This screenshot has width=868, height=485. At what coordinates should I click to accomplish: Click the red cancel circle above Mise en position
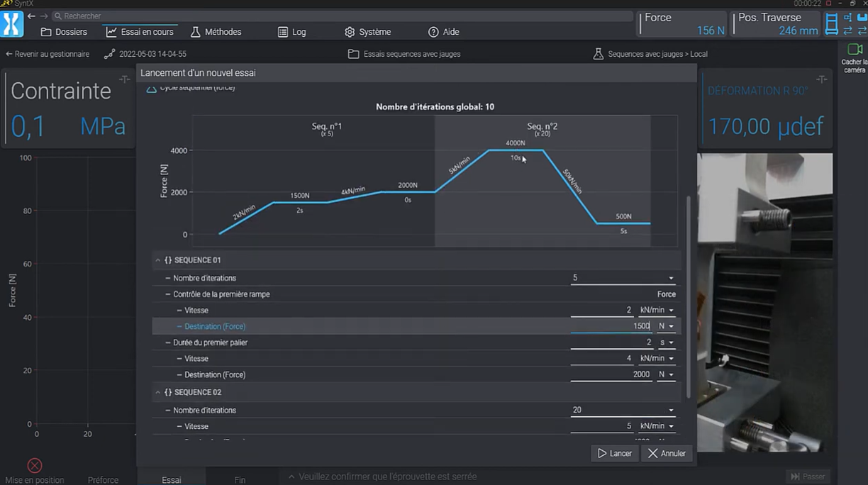pos(34,465)
